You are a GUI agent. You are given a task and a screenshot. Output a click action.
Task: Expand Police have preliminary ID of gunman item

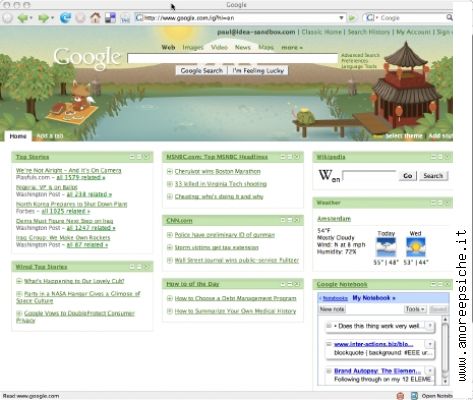coord(169,235)
